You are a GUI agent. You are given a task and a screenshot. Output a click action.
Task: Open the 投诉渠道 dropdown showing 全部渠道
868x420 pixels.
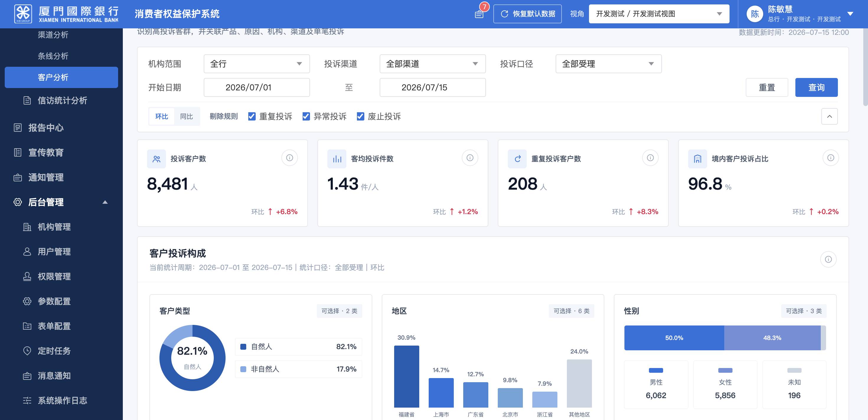click(x=432, y=64)
